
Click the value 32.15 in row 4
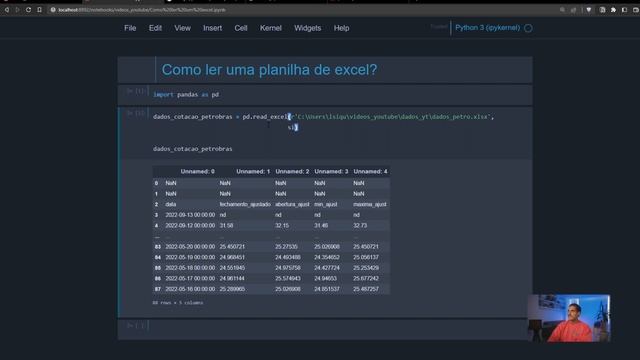282,225
